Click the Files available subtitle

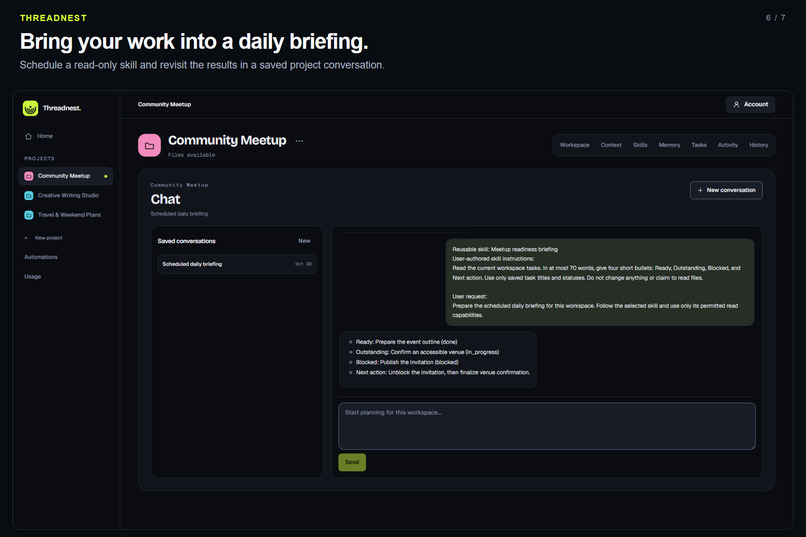(192, 155)
